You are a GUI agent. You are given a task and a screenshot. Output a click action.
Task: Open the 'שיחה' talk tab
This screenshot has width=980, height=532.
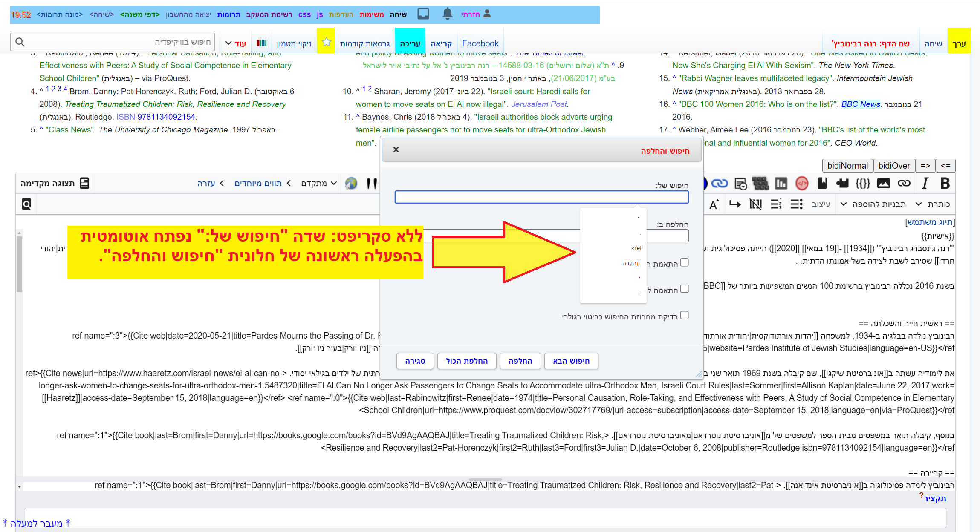(933, 43)
